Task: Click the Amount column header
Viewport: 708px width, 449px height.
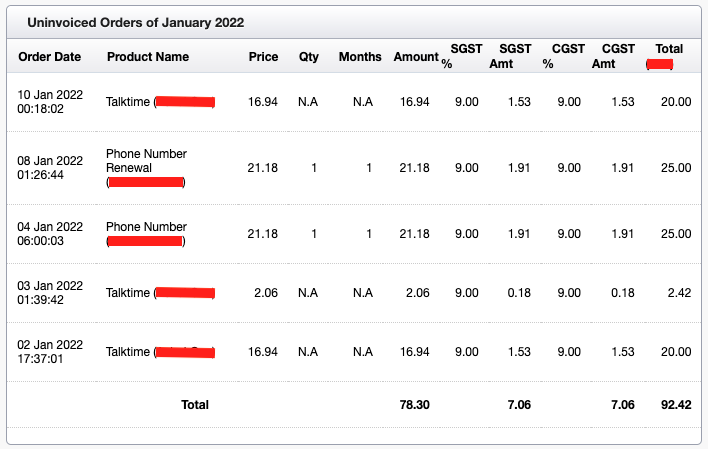Action: coord(416,57)
